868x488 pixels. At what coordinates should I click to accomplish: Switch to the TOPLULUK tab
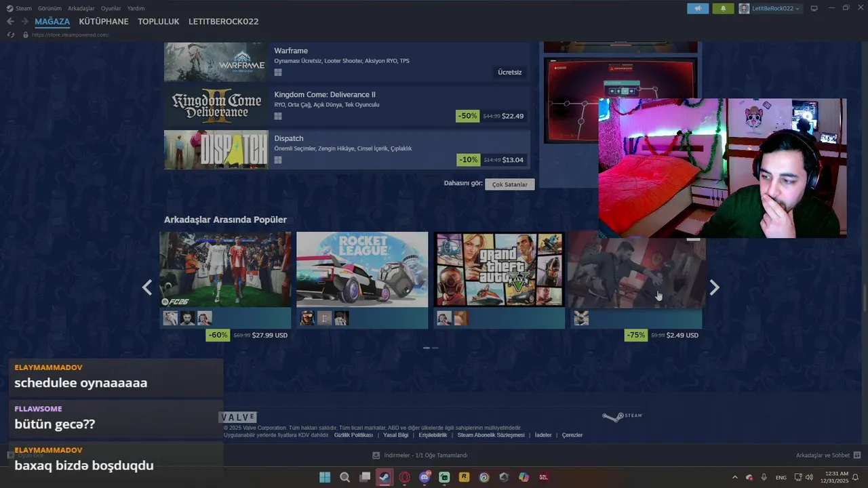[159, 22]
